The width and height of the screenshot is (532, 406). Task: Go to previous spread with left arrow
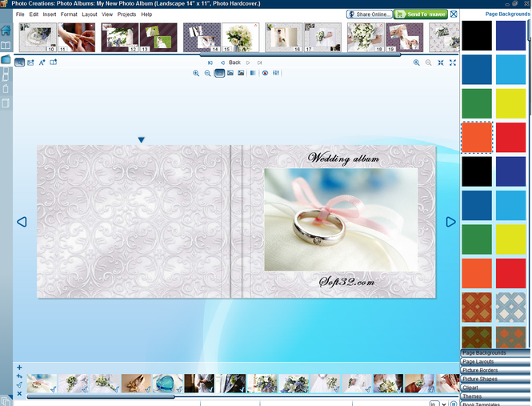coord(22,222)
